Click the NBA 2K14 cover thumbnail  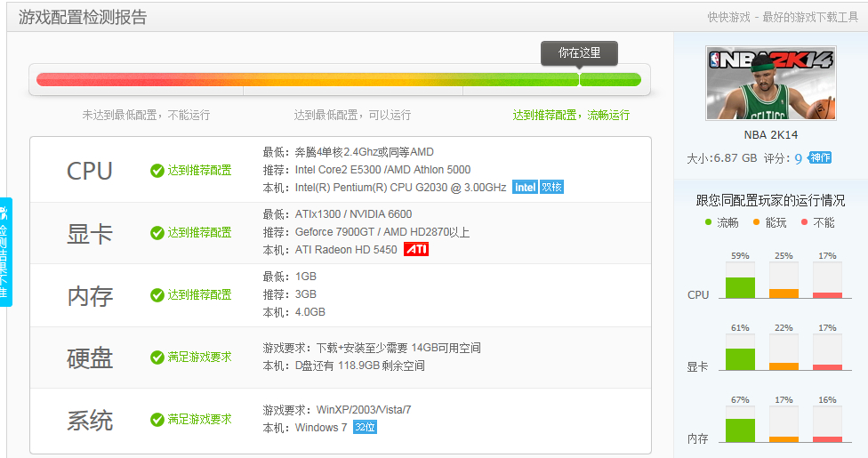[770, 83]
